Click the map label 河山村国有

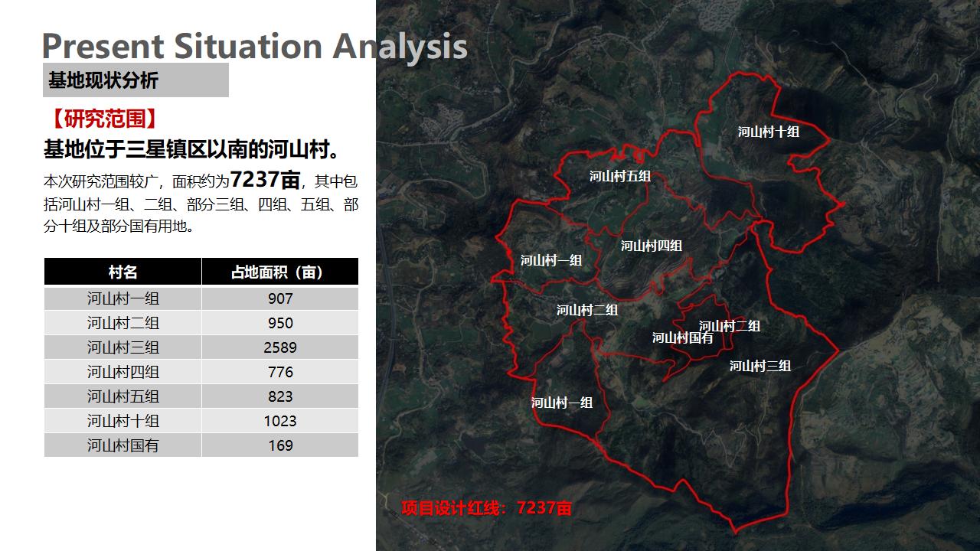(x=683, y=337)
